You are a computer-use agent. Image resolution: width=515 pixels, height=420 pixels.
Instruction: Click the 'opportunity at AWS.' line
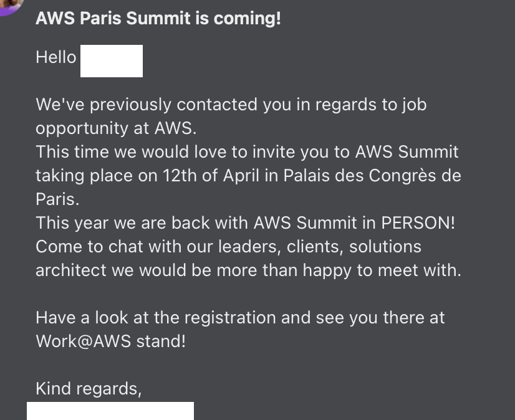coord(116,128)
